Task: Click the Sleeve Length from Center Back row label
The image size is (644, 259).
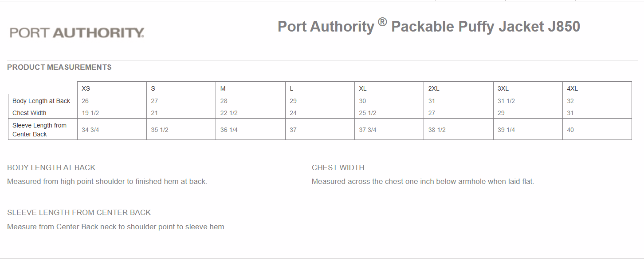Action: click(39, 130)
